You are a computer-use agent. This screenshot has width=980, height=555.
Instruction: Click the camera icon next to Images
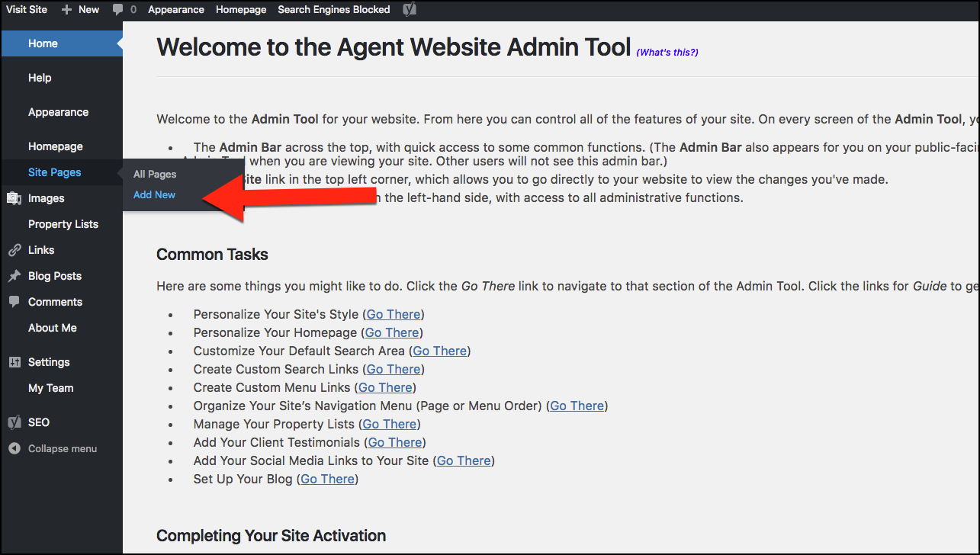(x=14, y=198)
